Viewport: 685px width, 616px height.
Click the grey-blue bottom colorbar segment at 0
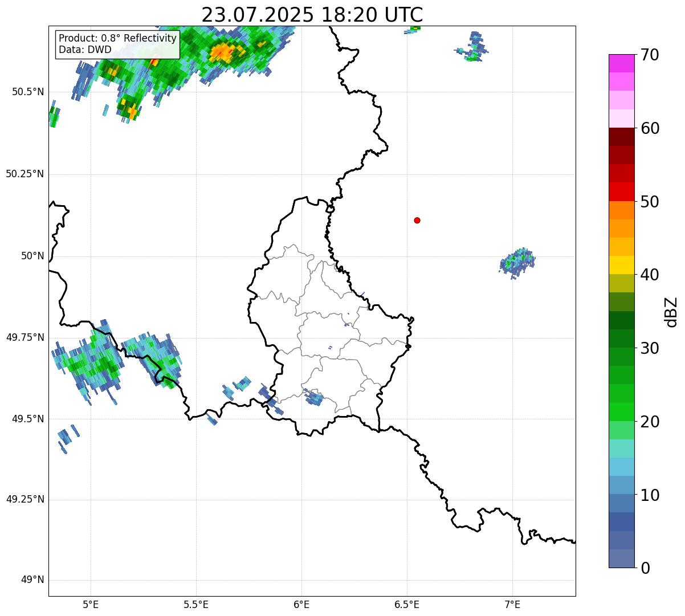621,558
